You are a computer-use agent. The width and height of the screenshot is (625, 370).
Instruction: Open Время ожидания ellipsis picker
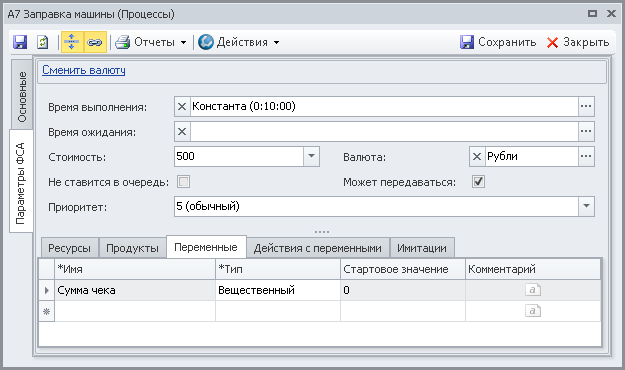[x=586, y=132]
